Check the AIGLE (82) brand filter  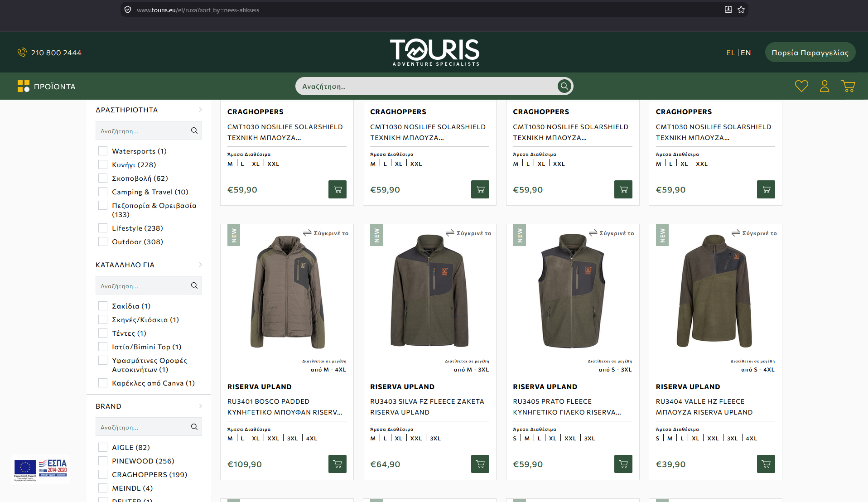(103, 447)
